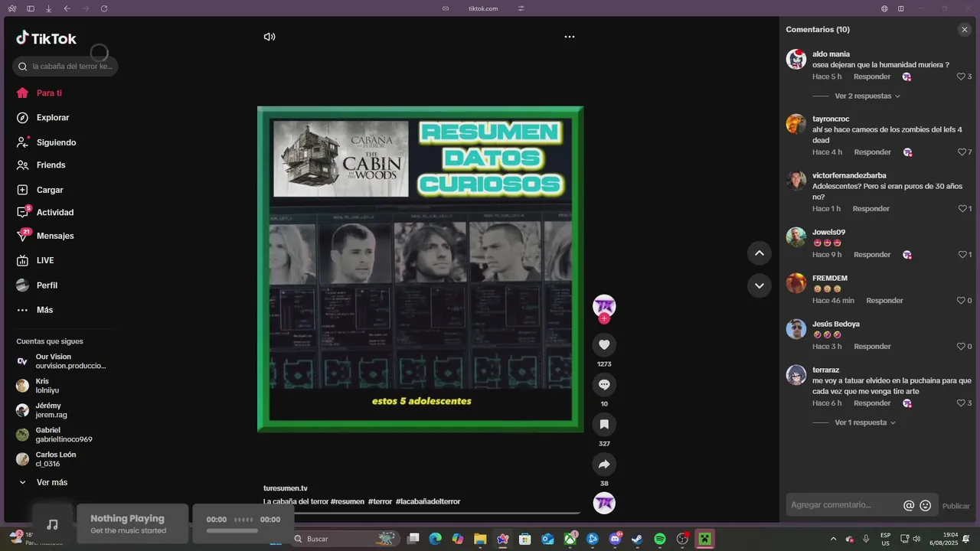This screenshot has height=551, width=980.
Task: Like aldo mania's comment
Action: click(x=961, y=77)
